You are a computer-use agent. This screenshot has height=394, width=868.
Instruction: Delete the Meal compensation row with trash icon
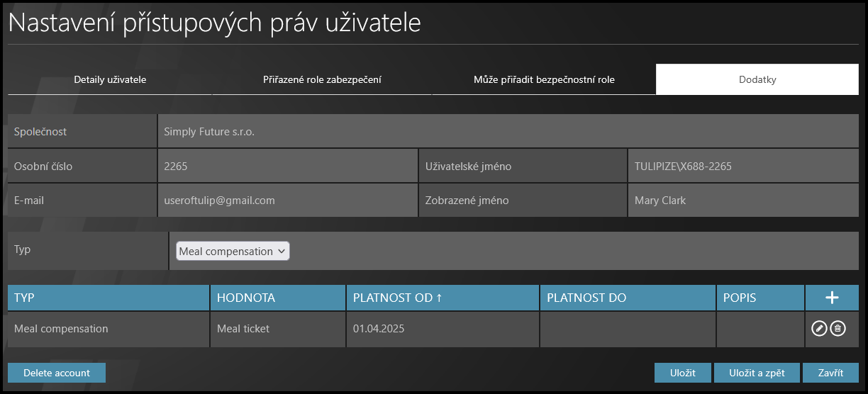838,328
